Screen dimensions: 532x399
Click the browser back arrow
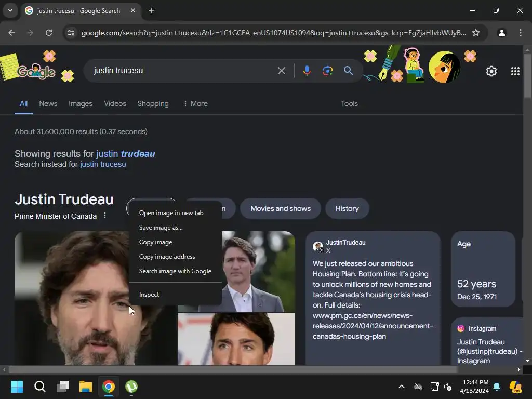click(11, 33)
